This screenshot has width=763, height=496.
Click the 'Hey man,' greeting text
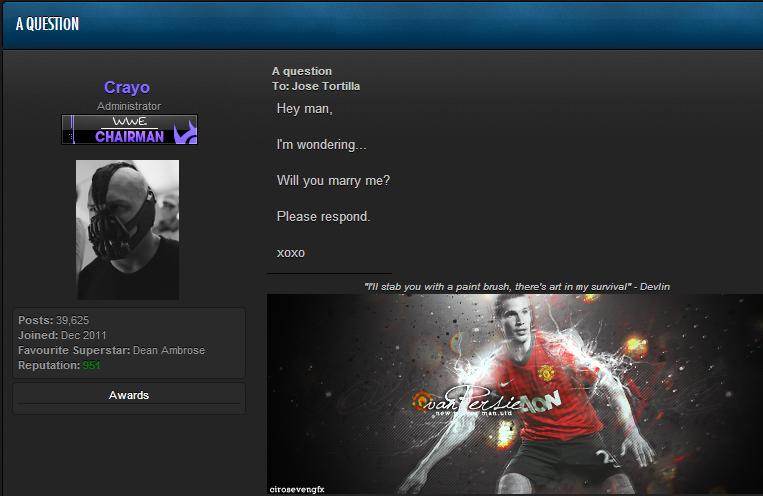(304, 108)
